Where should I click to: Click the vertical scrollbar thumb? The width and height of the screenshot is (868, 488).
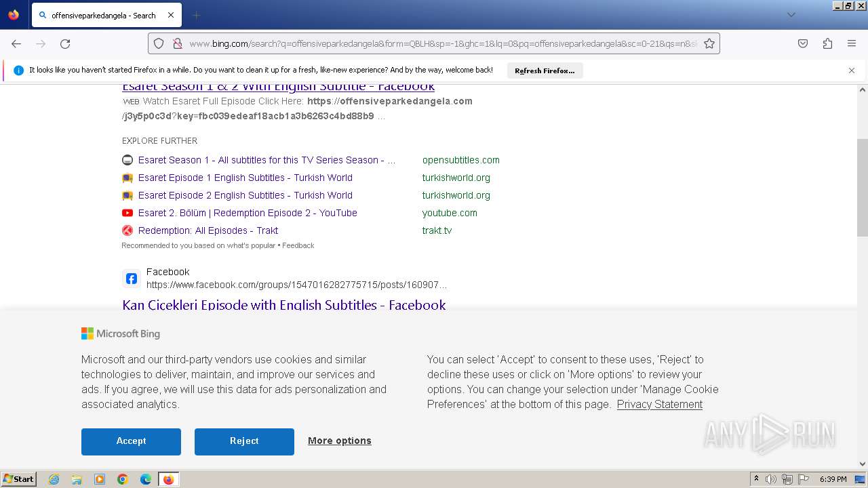[x=863, y=187]
